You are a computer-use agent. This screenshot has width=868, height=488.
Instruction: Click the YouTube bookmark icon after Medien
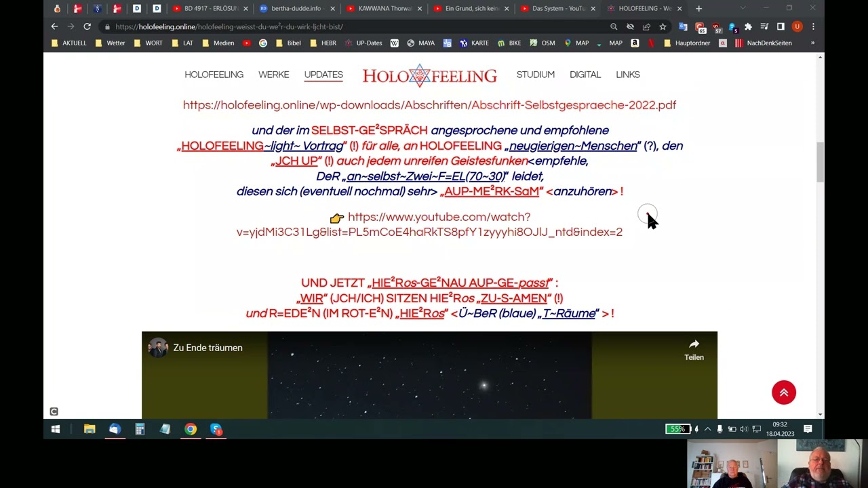coord(246,43)
